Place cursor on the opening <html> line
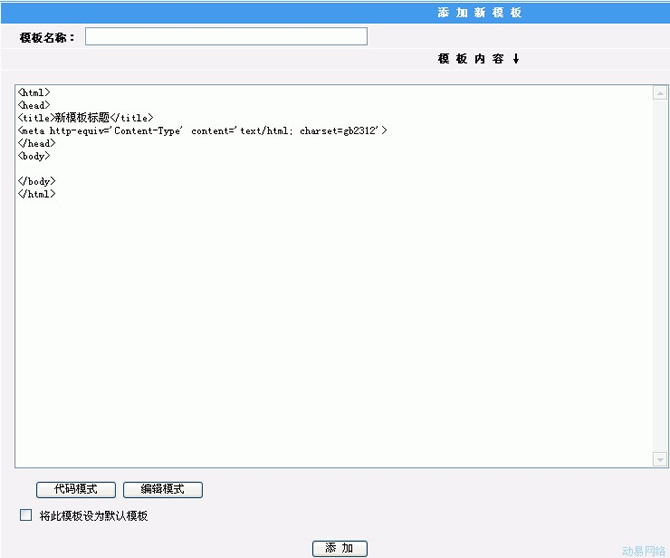Image resolution: width=670 pixels, height=558 pixels. pyautogui.click(x=34, y=93)
